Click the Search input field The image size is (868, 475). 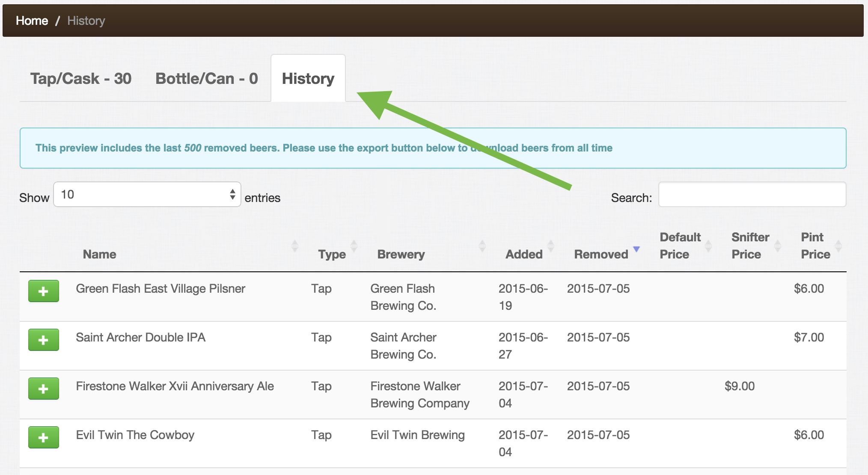(x=752, y=194)
